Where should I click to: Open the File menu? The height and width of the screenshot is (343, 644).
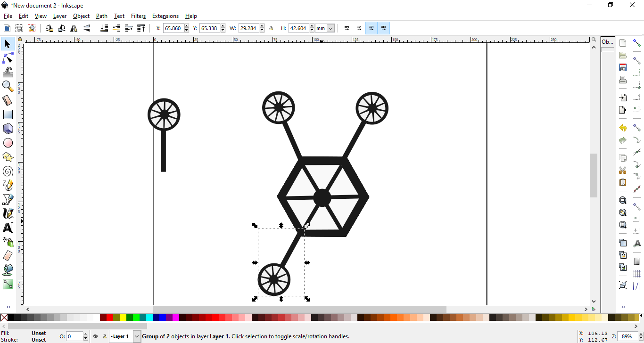[x=8, y=16]
